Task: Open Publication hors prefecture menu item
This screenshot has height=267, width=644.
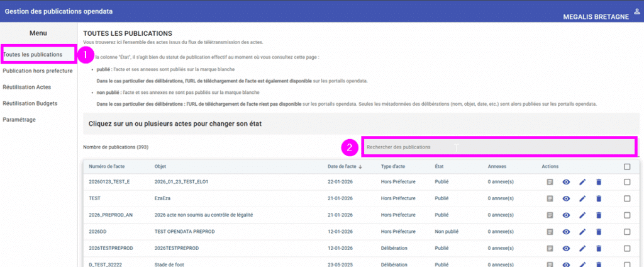Action: (x=38, y=71)
